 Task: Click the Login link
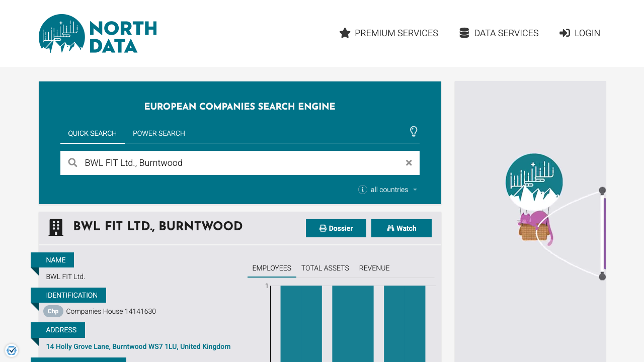pyautogui.click(x=580, y=33)
